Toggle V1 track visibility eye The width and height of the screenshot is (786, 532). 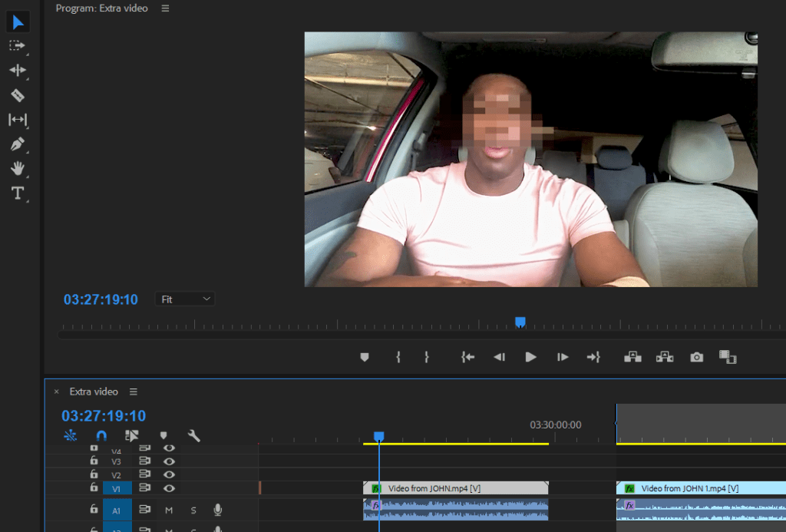point(169,488)
